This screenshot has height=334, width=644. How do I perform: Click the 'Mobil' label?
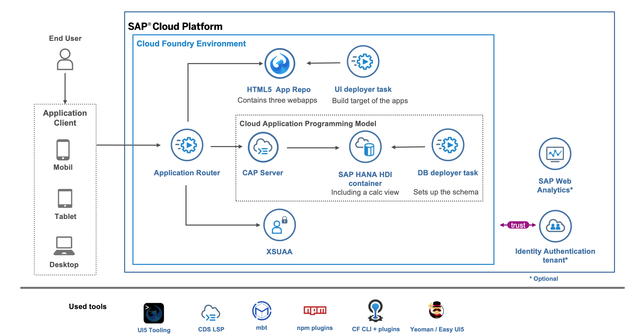(x=63, y=167)
